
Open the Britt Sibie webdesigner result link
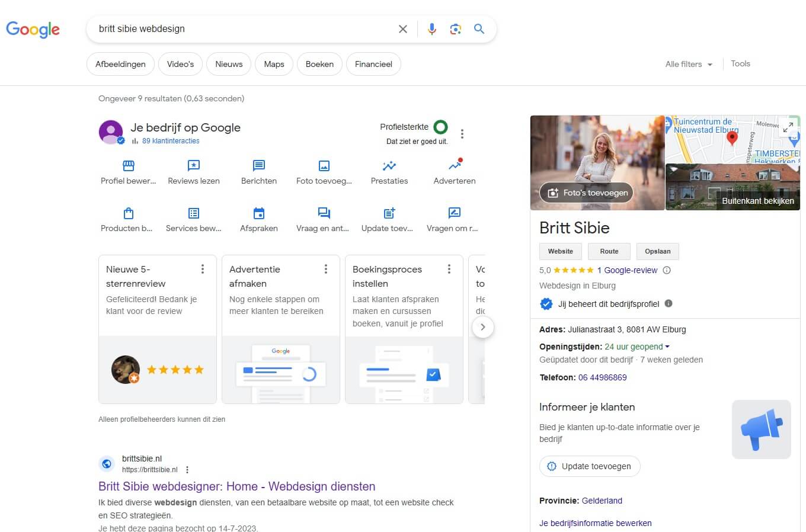pos(236,486)
